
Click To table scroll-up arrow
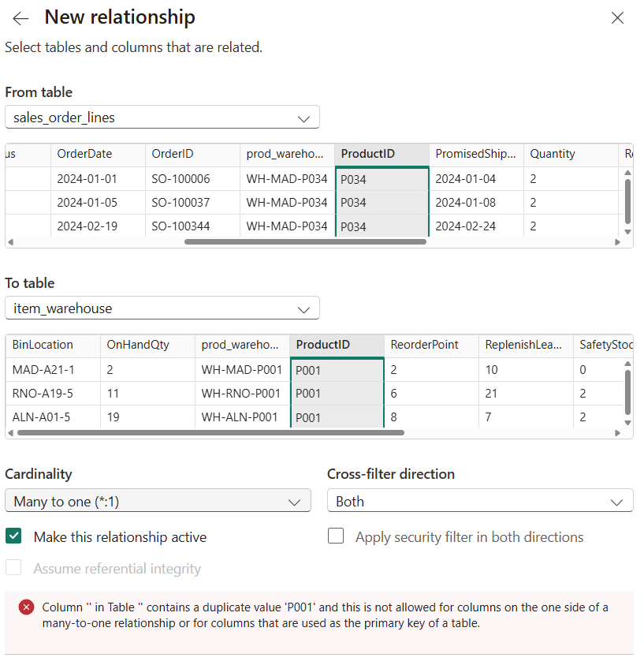tap(628, 364)
